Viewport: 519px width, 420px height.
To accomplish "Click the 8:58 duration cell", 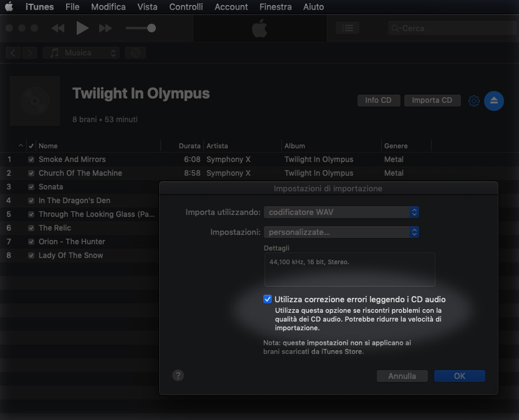I will point(192,173).
